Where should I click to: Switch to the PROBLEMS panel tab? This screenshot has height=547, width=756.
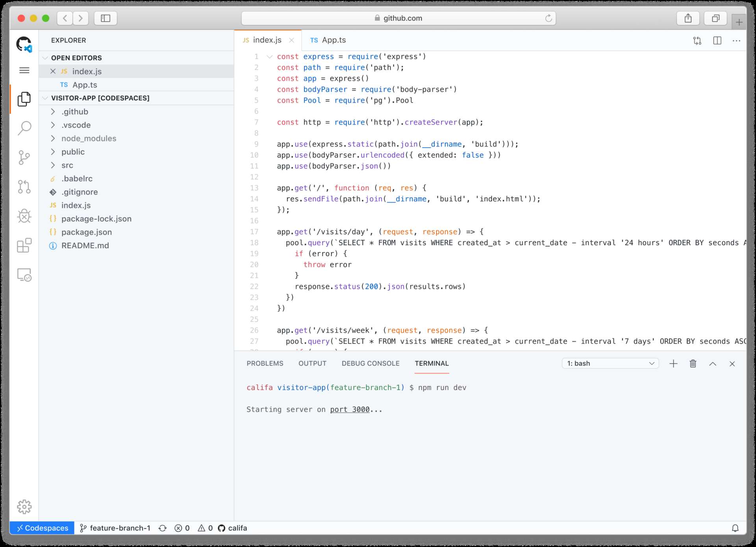pos(265,364)
